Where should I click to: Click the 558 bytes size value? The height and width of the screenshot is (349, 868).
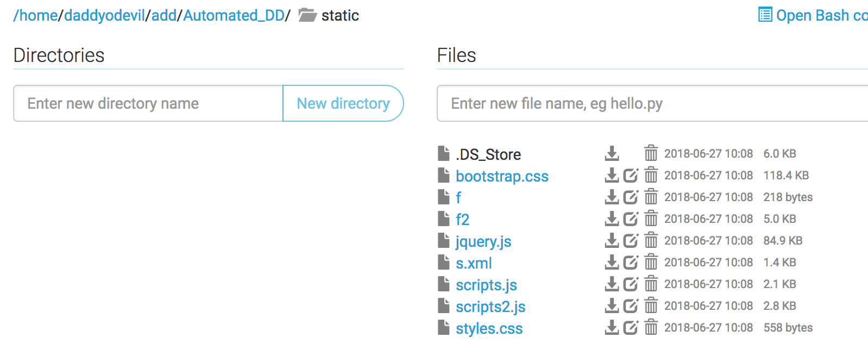[x=788, y=328]
